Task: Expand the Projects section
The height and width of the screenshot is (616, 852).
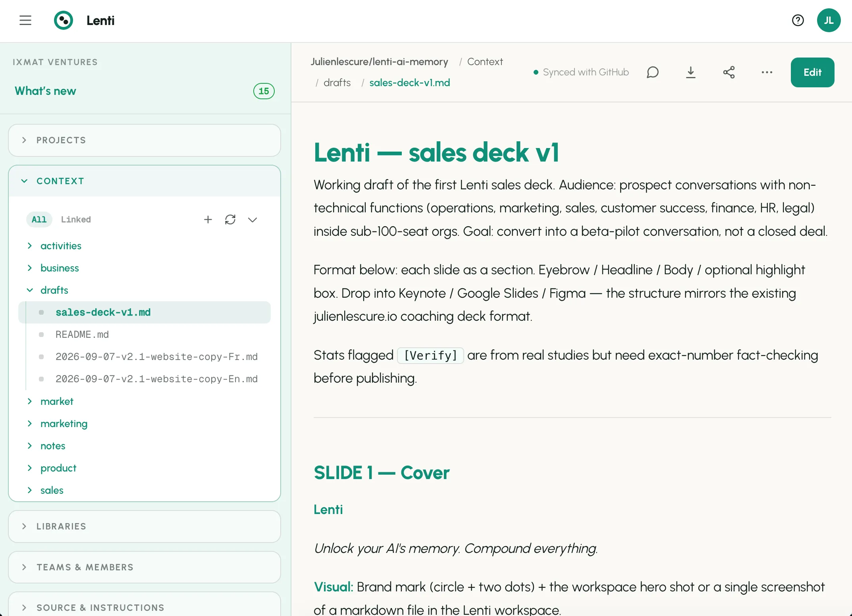Action: pyautogui.click(x=145, y=140)
